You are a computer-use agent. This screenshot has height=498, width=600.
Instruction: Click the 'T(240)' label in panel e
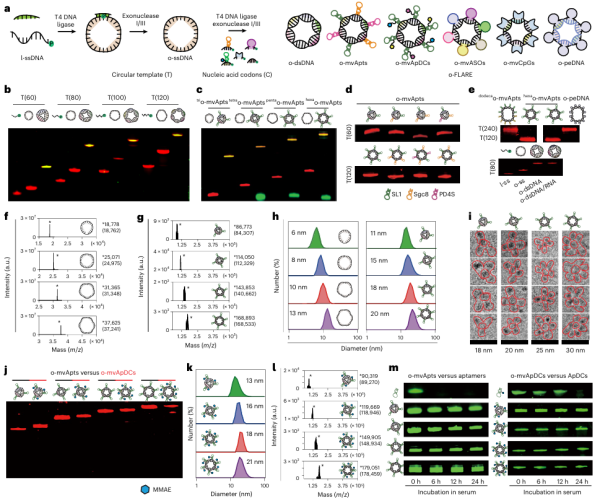[488, 129]
